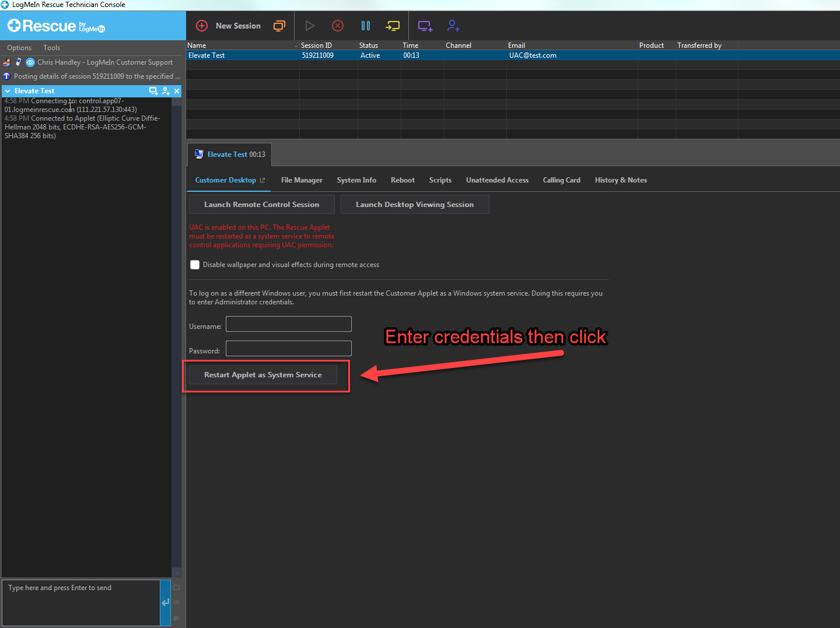
Task: Click Launch Desktop Viewing Session button
Action: [415, 205]
